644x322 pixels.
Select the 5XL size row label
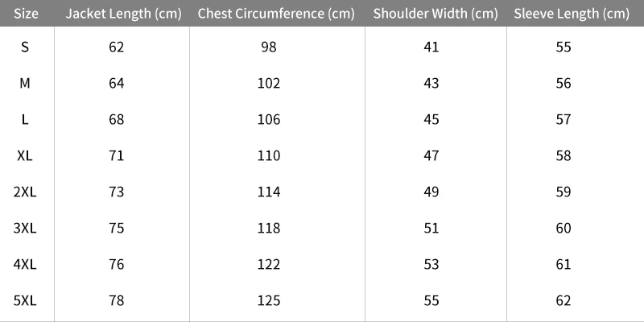[25, 300]
